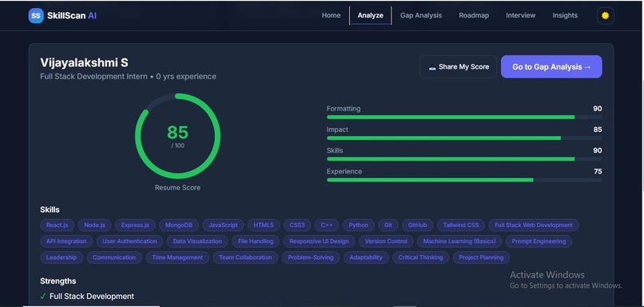Select the React.js skill tag
Viewport: 644px width, 307px height.
(x=57, y=225)
